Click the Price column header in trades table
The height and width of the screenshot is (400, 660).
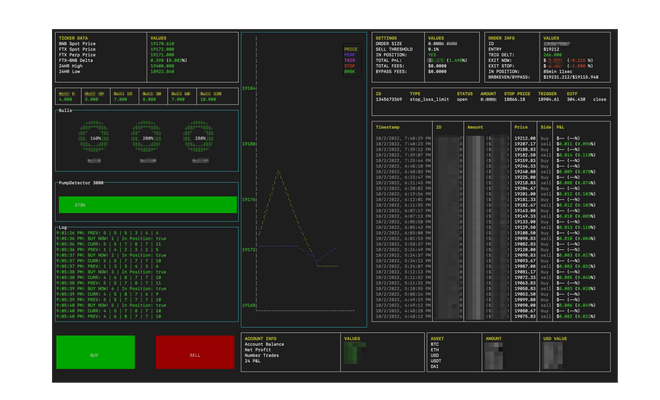[x=521, y=127]
